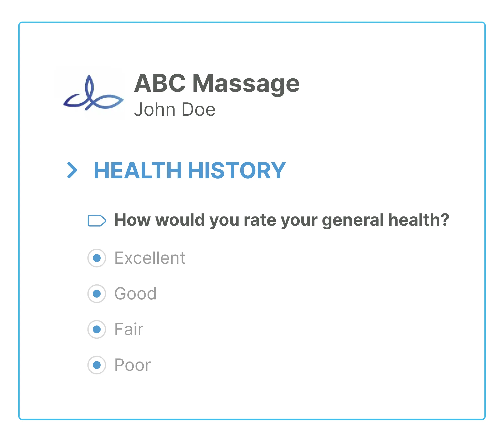Screen dimensions: 504x441
Task: Click the Poor answer label
Action: (132, 365)
